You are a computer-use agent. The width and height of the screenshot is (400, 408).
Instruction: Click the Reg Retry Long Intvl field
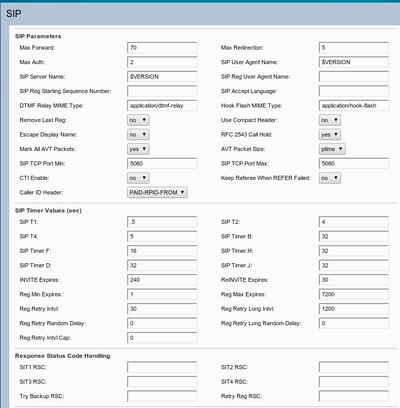tap(354, 309)
